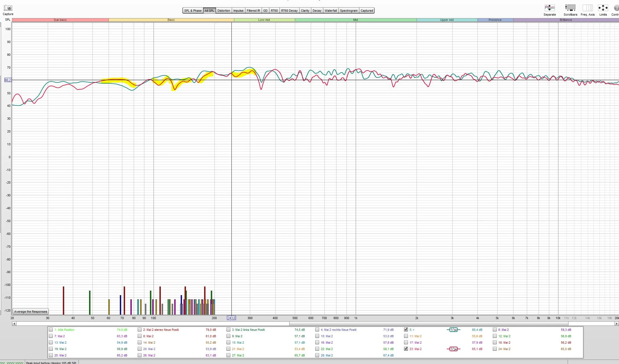Uncheck the 5: r measurement checkbox

[406, 329]
